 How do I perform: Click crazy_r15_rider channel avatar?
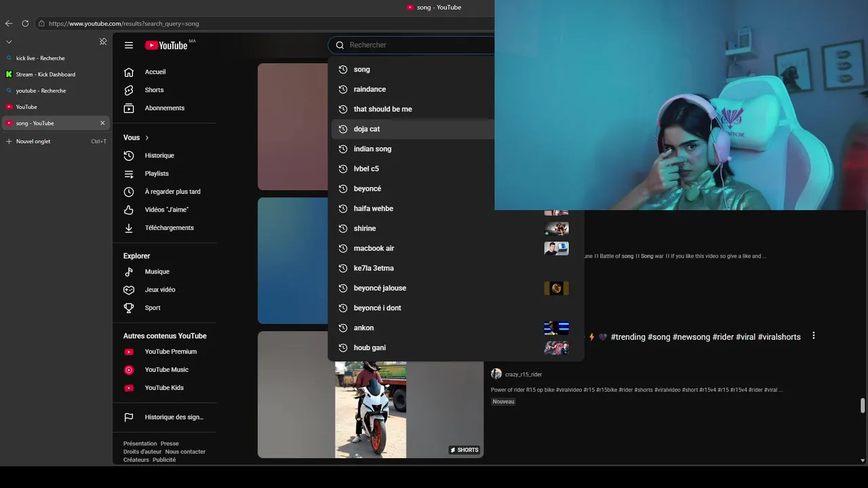click(496, 374)
